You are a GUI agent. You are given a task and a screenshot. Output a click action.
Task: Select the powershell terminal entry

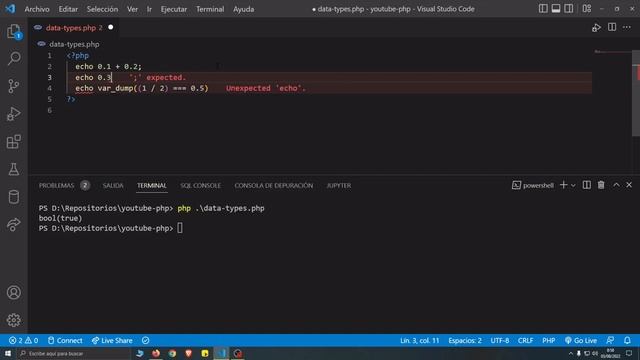pos(533,185)
